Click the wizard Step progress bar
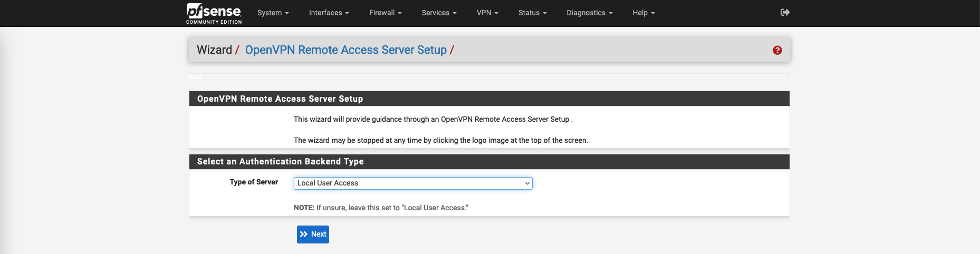The width and height of the screenshot is (980, 254). pyautogui.click(x=489, y=76)
